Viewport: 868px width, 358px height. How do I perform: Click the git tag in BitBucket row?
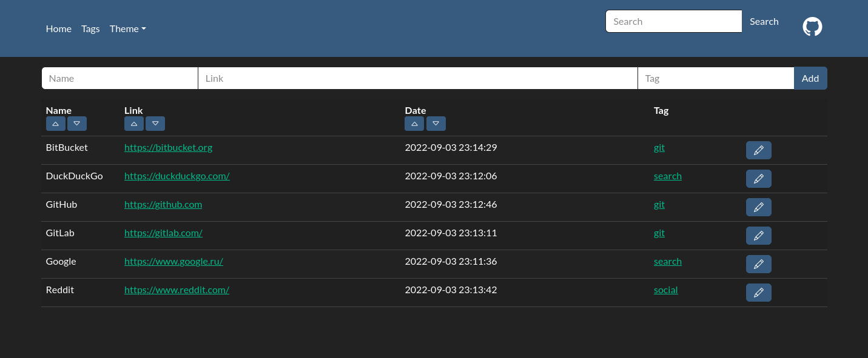click(x=659, y=147)
